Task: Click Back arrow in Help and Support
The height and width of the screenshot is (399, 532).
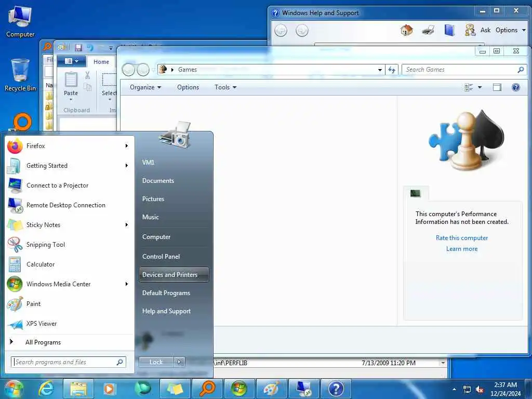Action: 281,31
